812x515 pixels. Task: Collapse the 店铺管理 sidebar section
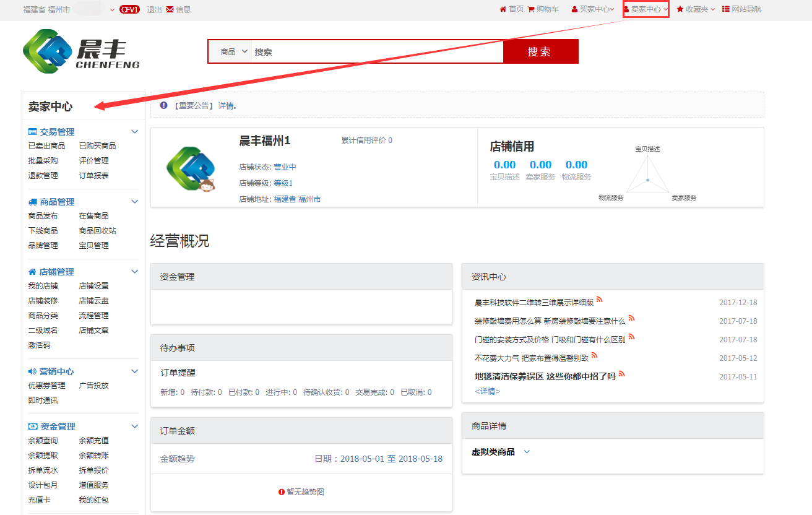tap(135, 272)
